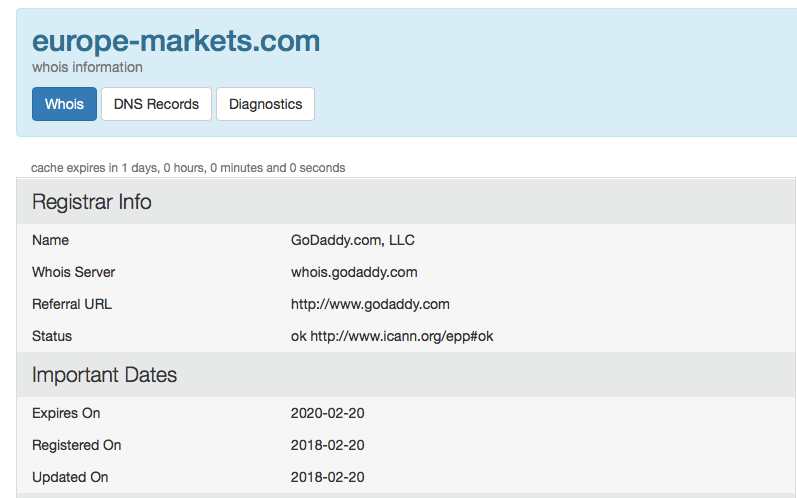Screen dimensions: 797x498
Task: Click the Registered On date value
Action: coord(327,445)
